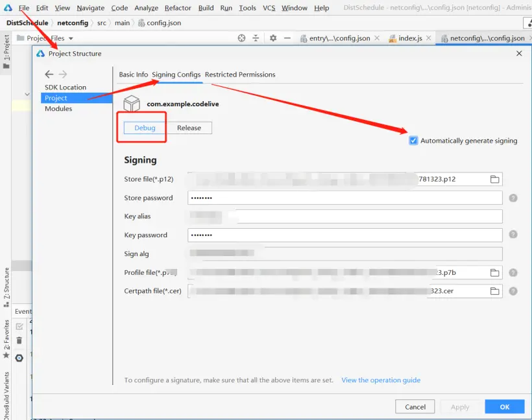Image resolution: width=532 pixels, height=420 pixels.
Task: Go forward with the right arrow
Action: click(63, 75)
